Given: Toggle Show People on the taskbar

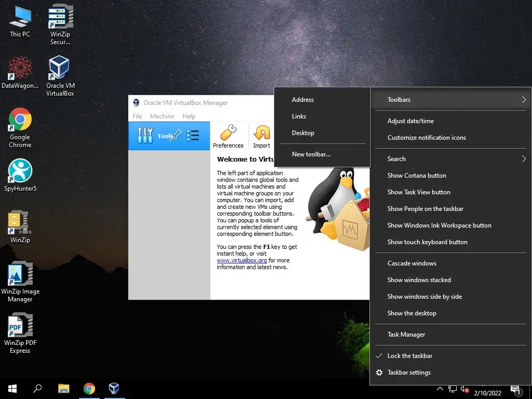Looking at the screenshot, I should 450,209.
